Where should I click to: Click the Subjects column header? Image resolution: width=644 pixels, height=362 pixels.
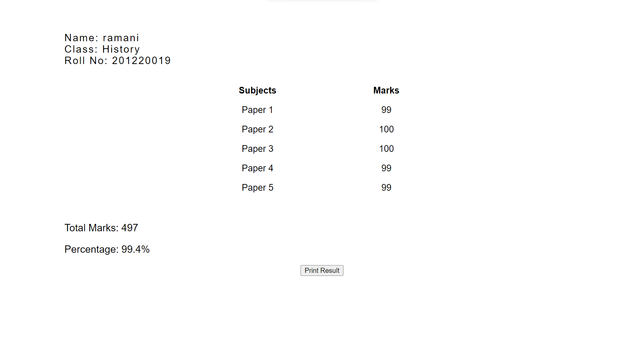click(257, 90)
